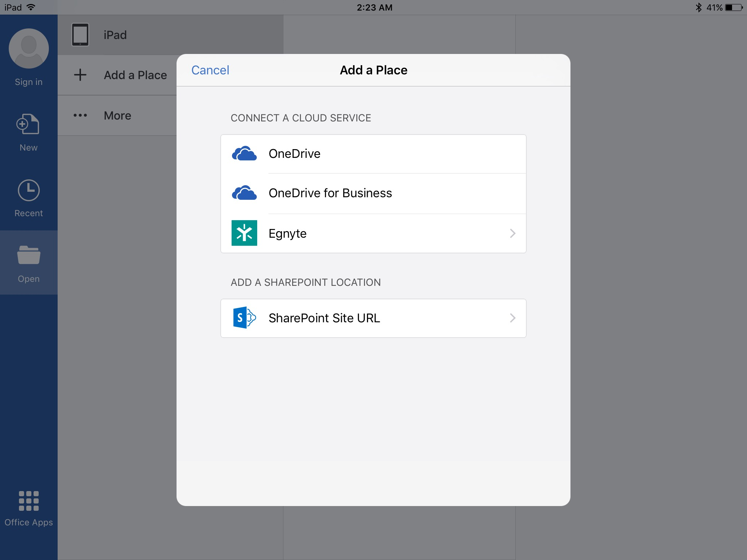Tap the Wi-Fi status icon
The height and width of the screenshot is (560, 747).
pyautogui.click(x=31, y=7)
